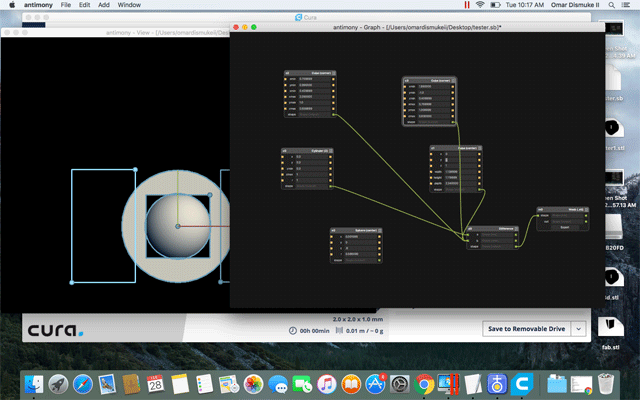
Task: Click the 'a' input port of the Difference node
Action: pyautogui.click(x=468, y=235)
